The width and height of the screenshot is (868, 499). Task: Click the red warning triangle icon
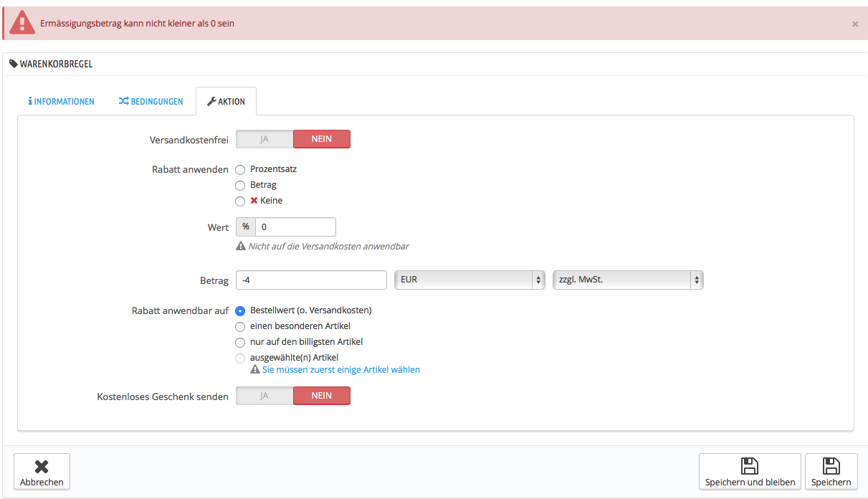pos(22,23)
